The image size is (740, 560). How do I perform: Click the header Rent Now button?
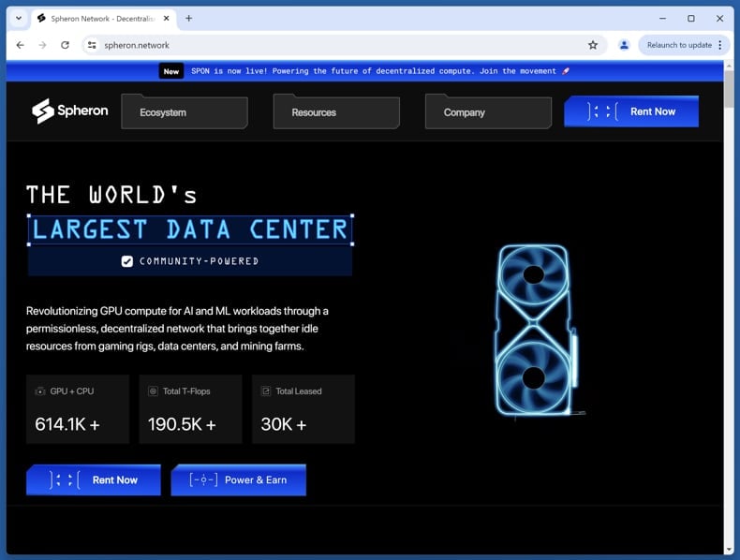point(631,111)
